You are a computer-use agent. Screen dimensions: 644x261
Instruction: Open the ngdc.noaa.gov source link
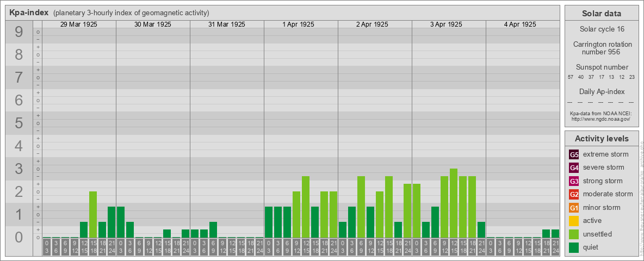[x=602, y=119]
